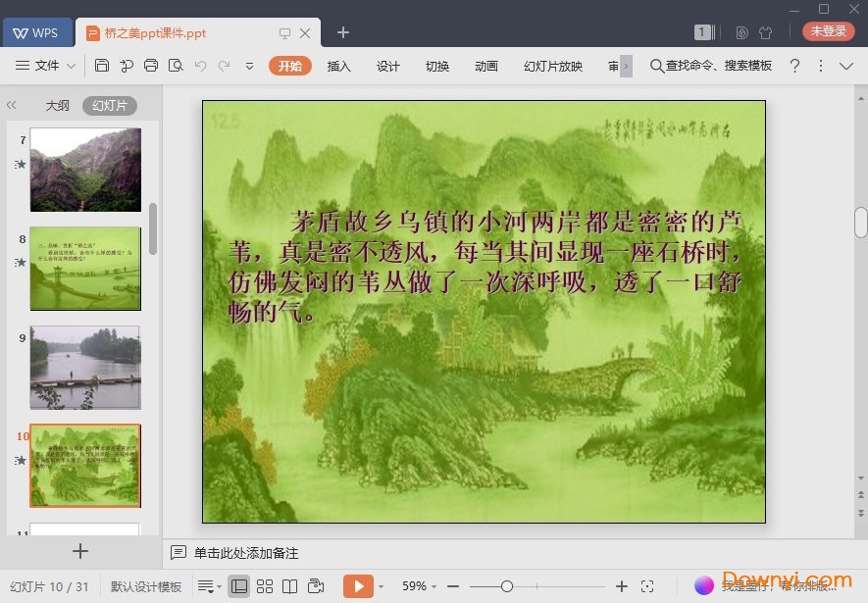Open the skin (shirt) icon in title bar
The height and width of the screenshot is (603, 868).
tap(766, 32)
